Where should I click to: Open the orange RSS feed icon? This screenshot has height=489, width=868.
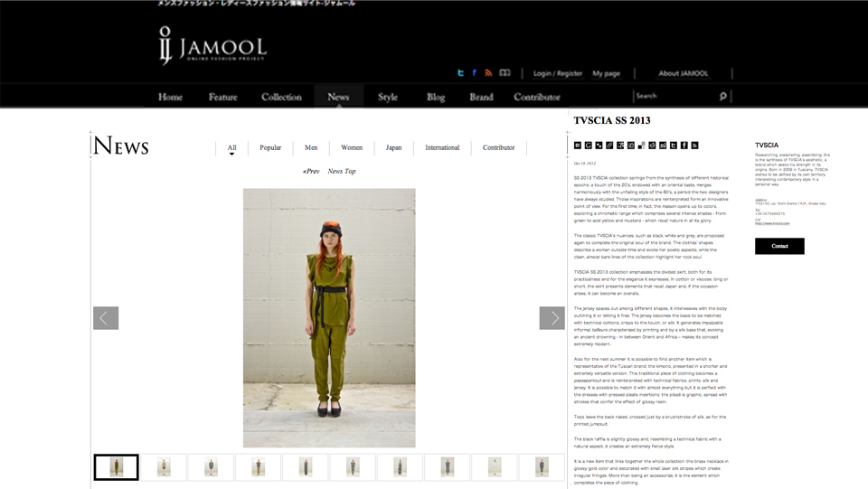click(x=488, y=73)
